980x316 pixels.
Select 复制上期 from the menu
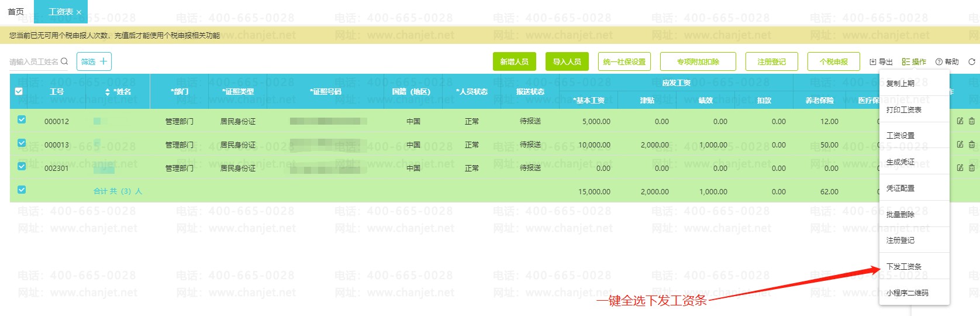pyautogui.click(x=915, y=83)
